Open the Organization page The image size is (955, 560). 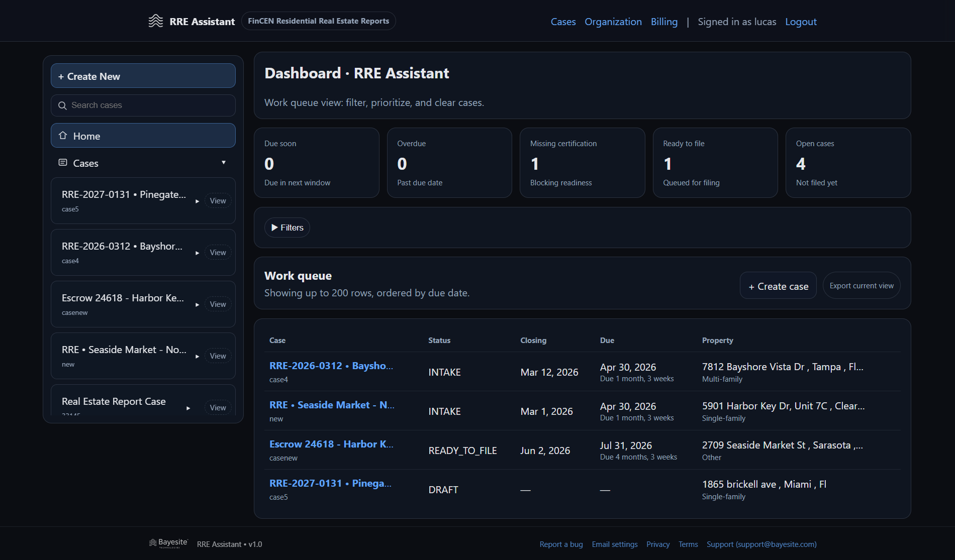pos(613,22)
